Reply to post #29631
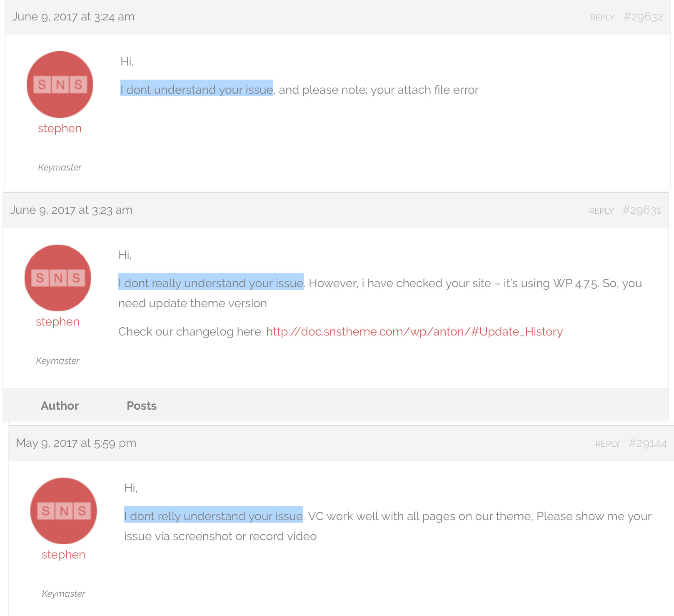 (601, 211)
